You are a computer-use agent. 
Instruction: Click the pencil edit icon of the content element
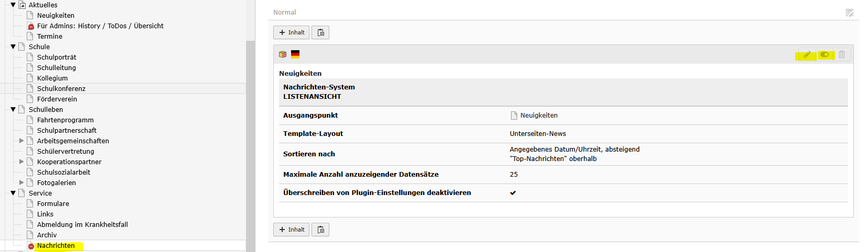807,54
